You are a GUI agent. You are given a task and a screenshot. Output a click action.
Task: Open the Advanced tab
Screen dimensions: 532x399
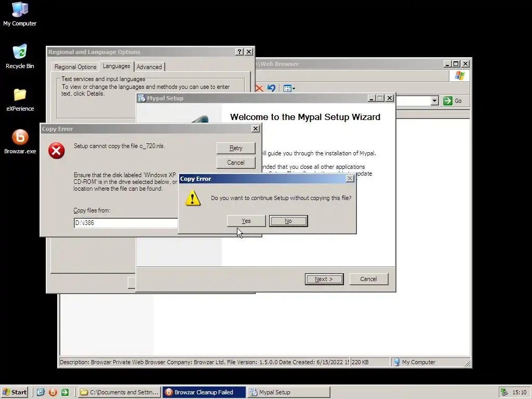[x=149, y=67]
